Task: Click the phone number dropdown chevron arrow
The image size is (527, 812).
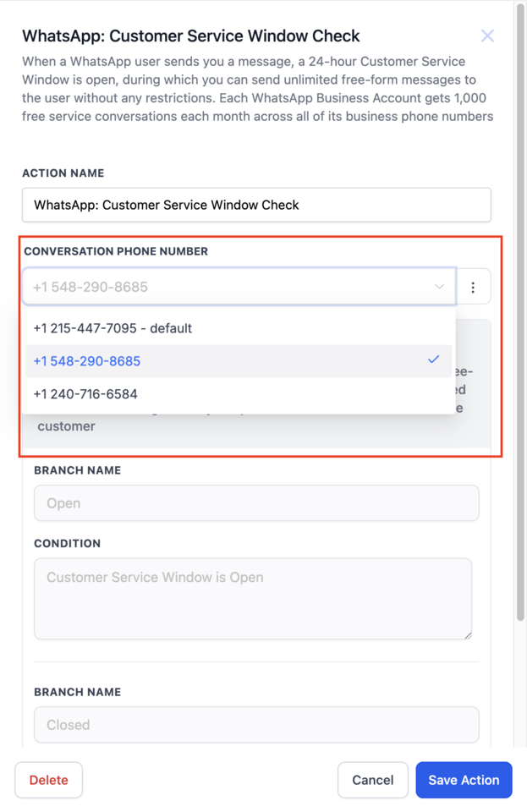Action: 439,287
